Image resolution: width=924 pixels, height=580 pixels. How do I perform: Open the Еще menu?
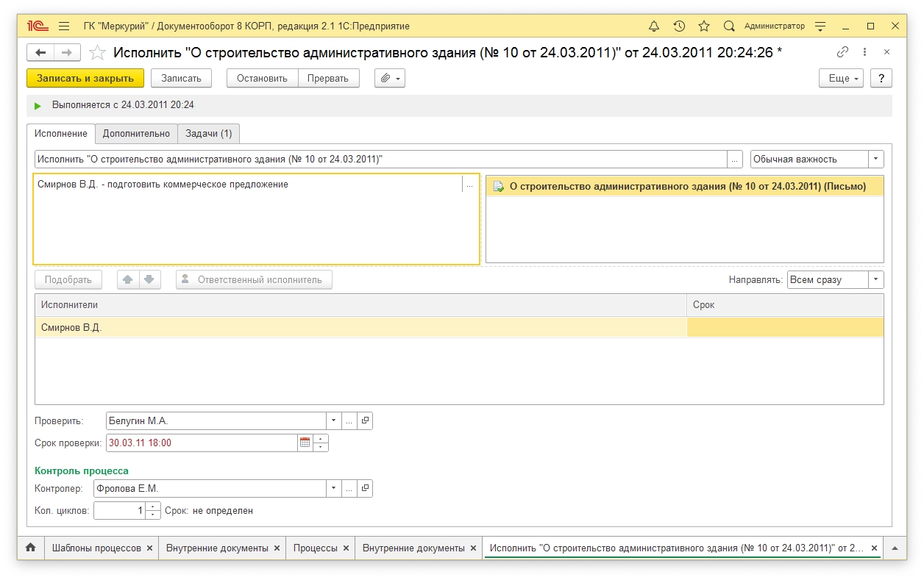(842, 78)
